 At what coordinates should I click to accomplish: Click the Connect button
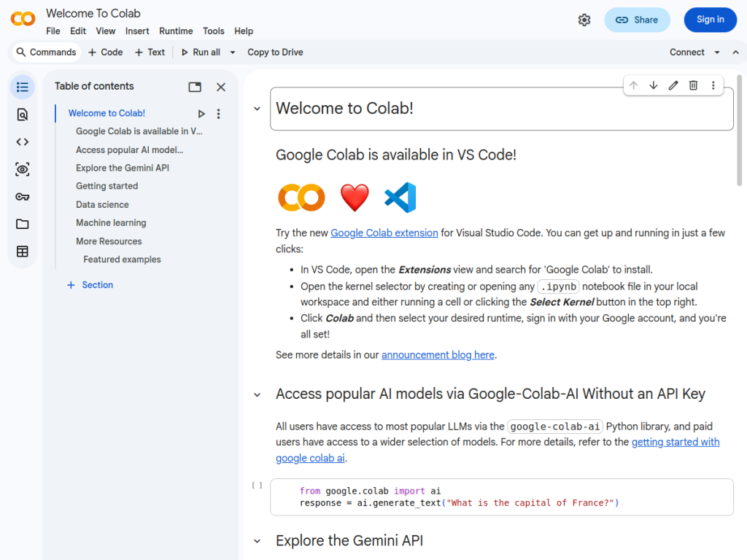coord(686,52)
